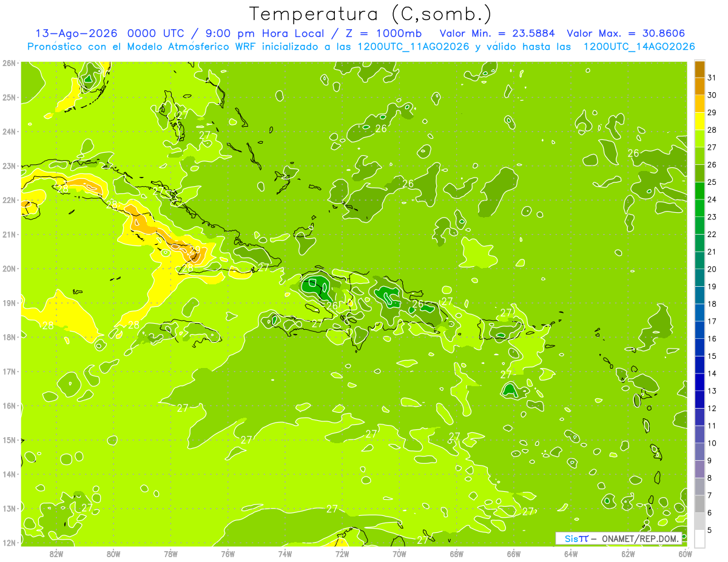Click the 76W longitude axis label
Screen dimensions: 728x562
point(227,554)
